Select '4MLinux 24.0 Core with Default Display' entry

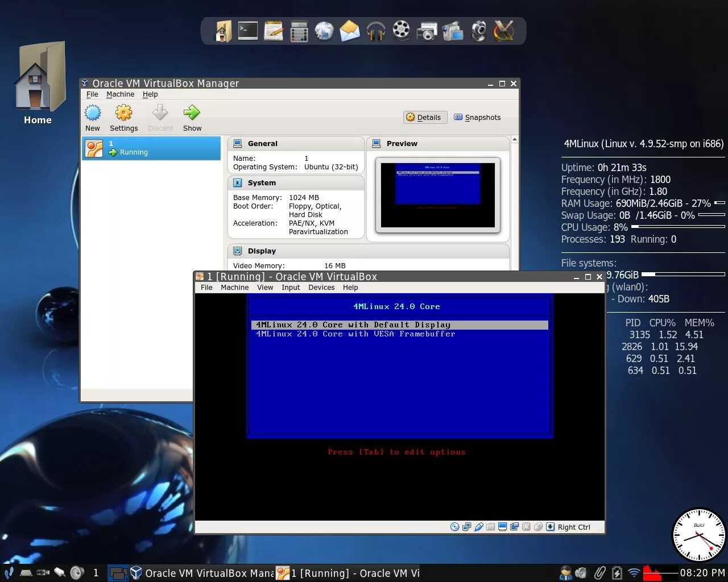(400, 325)
